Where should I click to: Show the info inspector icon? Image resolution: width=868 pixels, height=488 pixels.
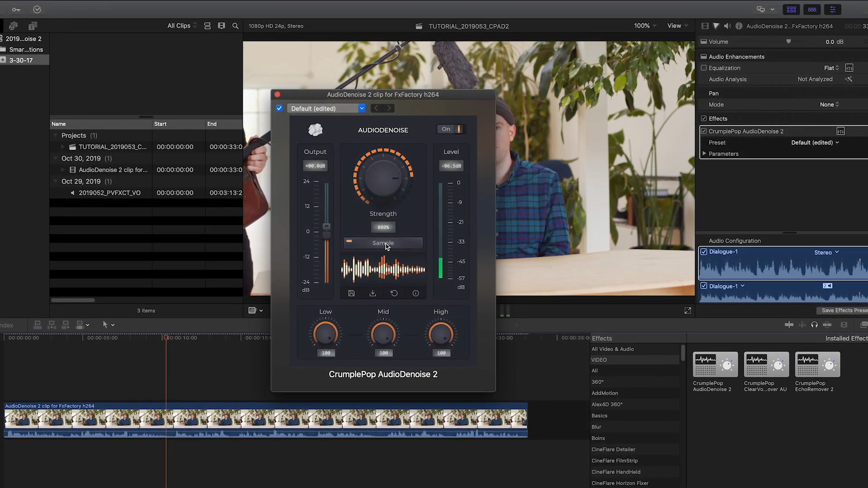pyautogui.click(x=739, y=26)
